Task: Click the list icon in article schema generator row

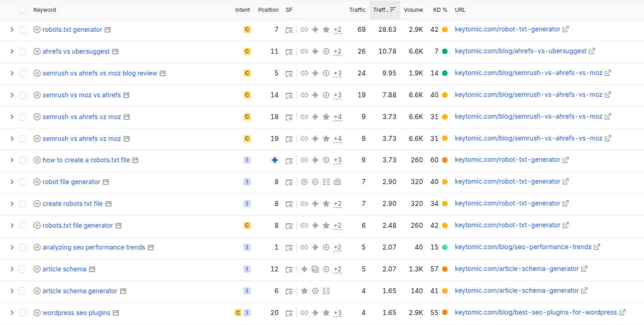Action: click(x=326, y=291)
